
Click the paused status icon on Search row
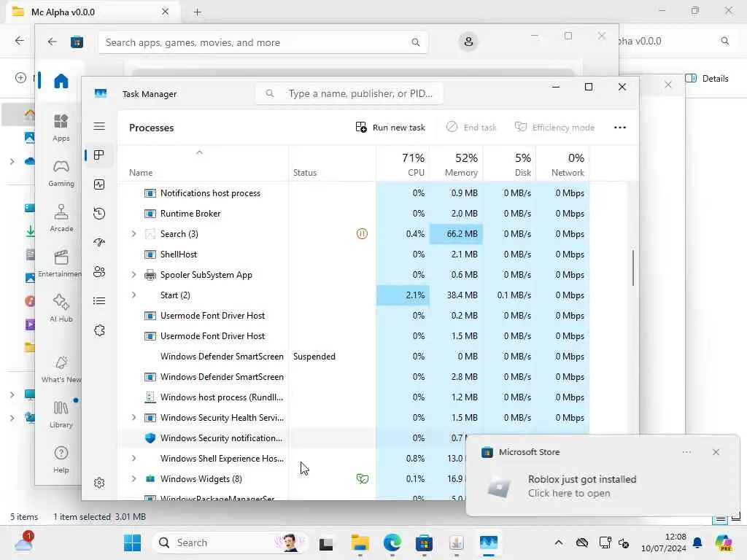362,234
